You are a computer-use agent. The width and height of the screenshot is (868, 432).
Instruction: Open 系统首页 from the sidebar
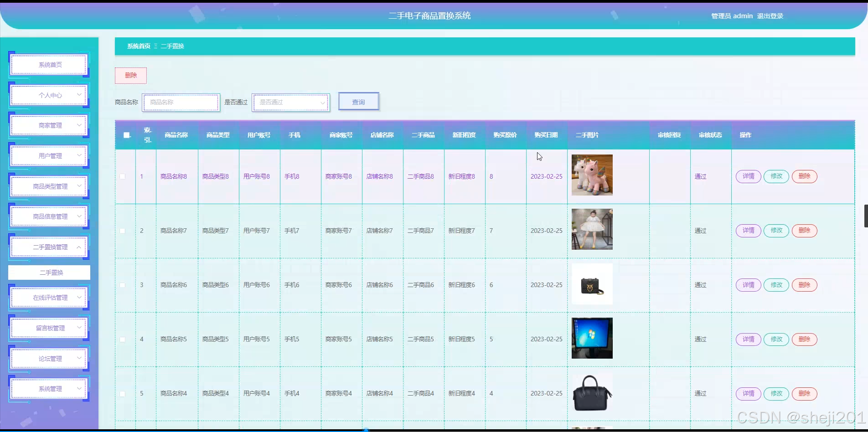point(49,64)
